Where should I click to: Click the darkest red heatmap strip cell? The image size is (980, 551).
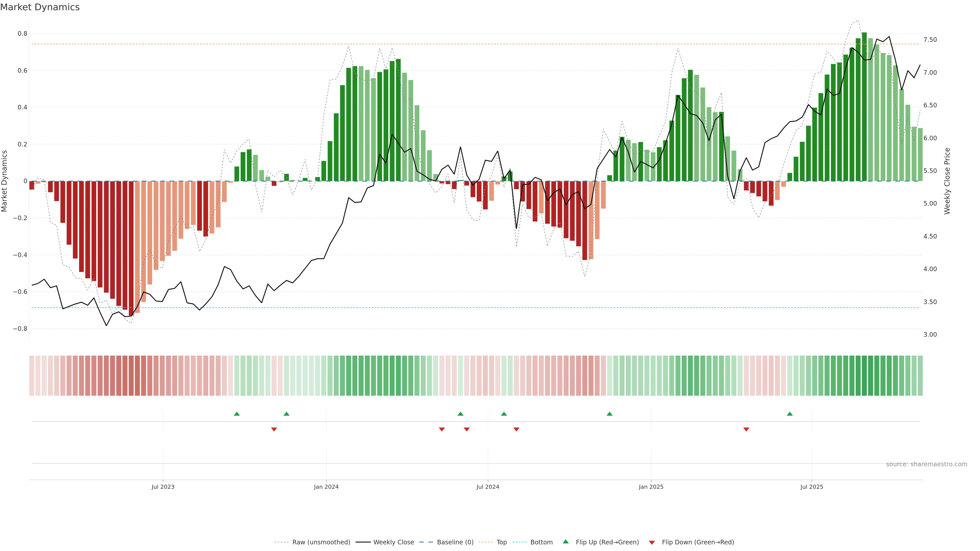(x=131, y=375)
